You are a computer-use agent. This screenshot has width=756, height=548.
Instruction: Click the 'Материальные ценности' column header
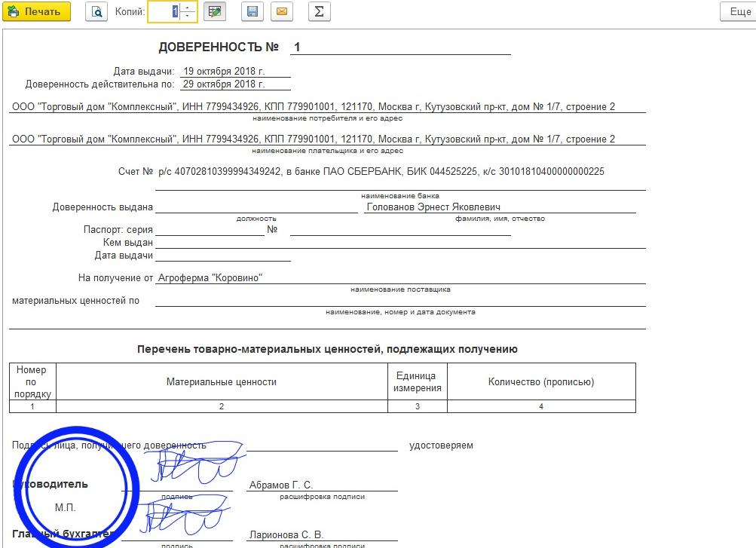coord(222,381)
